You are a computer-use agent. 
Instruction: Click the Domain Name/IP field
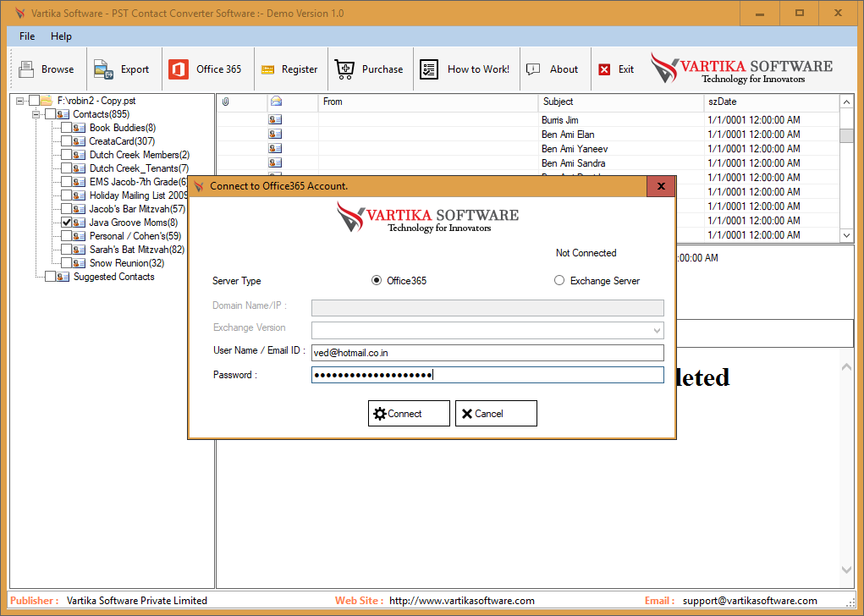coord(487,307)
